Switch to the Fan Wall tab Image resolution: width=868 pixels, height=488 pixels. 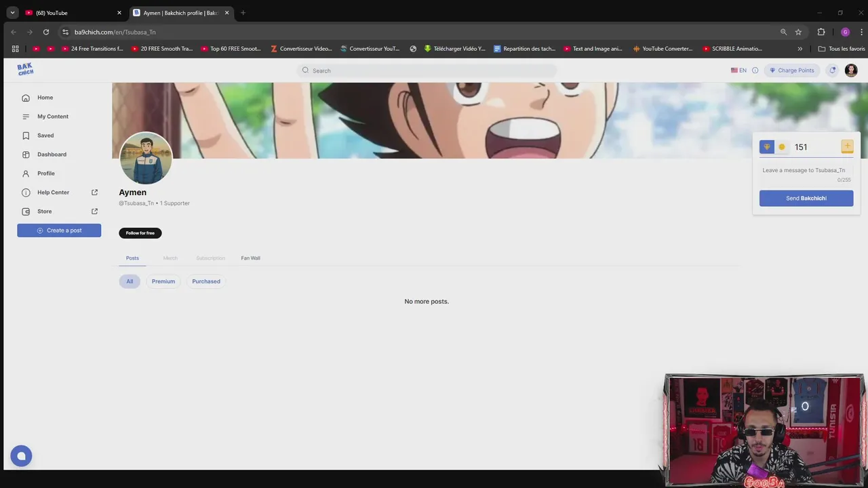pyautogui.click(x=250, y=258)
